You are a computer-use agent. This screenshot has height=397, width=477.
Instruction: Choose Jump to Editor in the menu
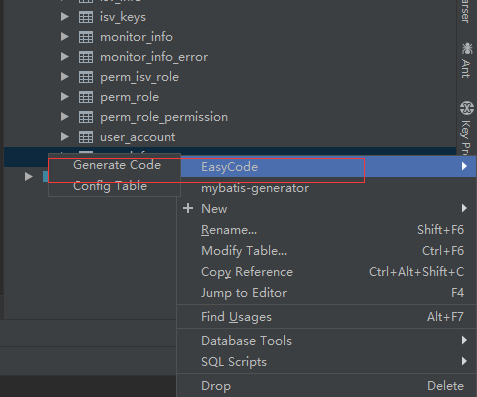pos(326,293)
